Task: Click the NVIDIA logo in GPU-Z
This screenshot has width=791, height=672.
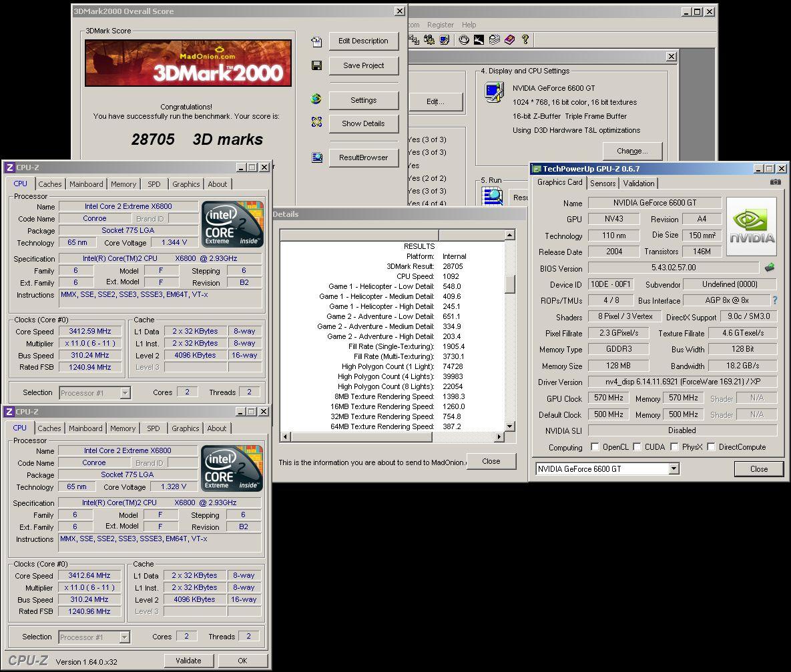Action: [x=752, y=226]
